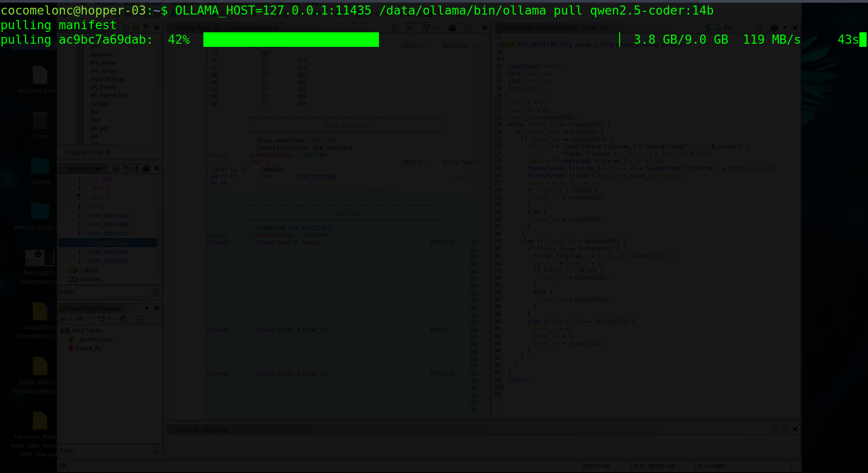Click the Listing panel copy icon

(x=386, y=28)
